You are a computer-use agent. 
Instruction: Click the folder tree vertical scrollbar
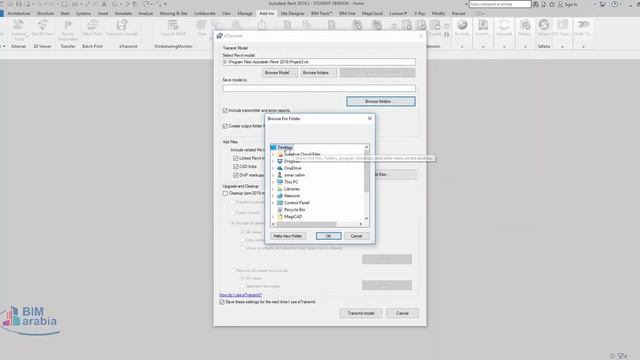[367, 171]
